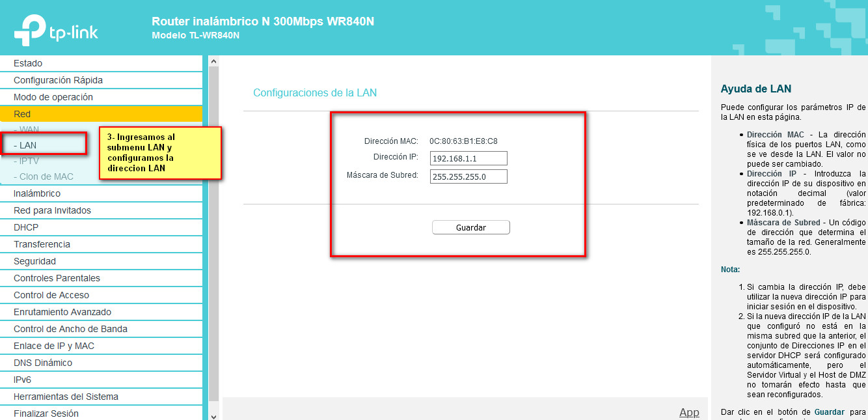Collapse the Red menu section
The image size is (868, 420).
click(x=22, y=114)
